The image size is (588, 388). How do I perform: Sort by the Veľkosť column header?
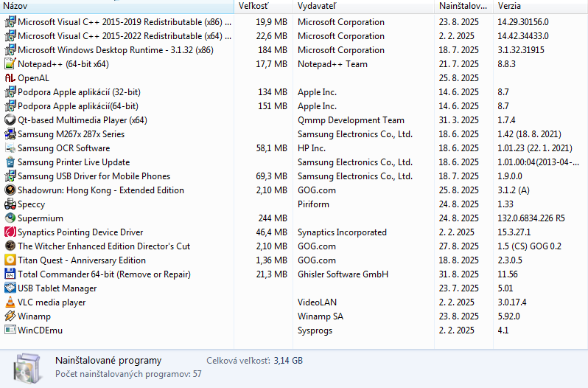(x=264, y=6)
